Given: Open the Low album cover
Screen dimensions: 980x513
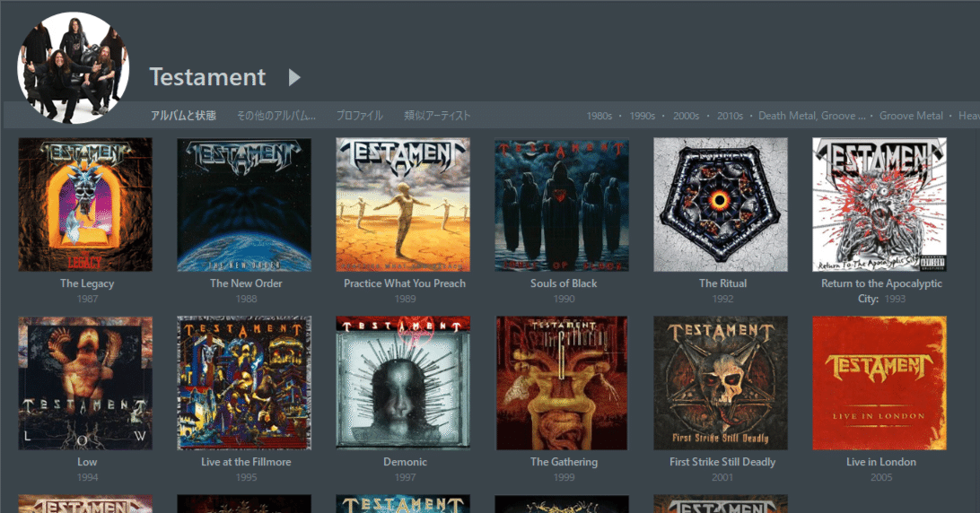Looking at the screenshot, I should click(85, 383).
